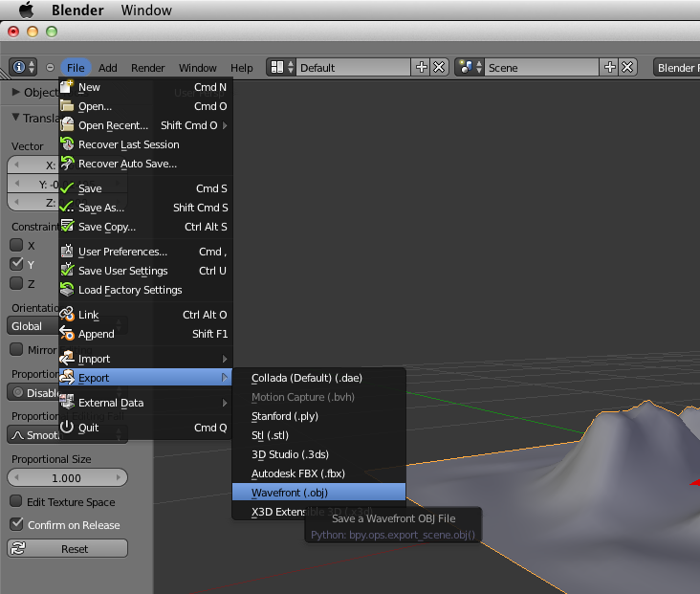700x594 pixels.
Task: Uncheck the Y constraint axis checkbox
Action: pos(16,264)
